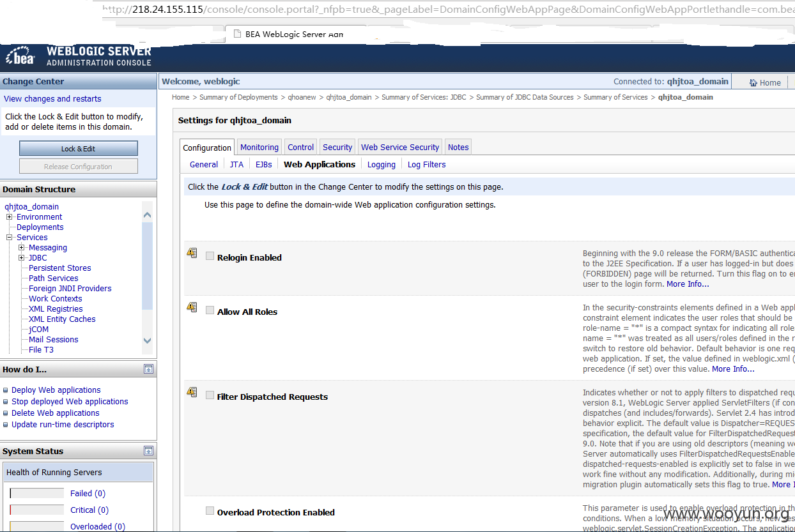The height and width of the screenshot is (532, 795).
Task: Open the Web Service Security tab
Action: click(x=400, y=147)
